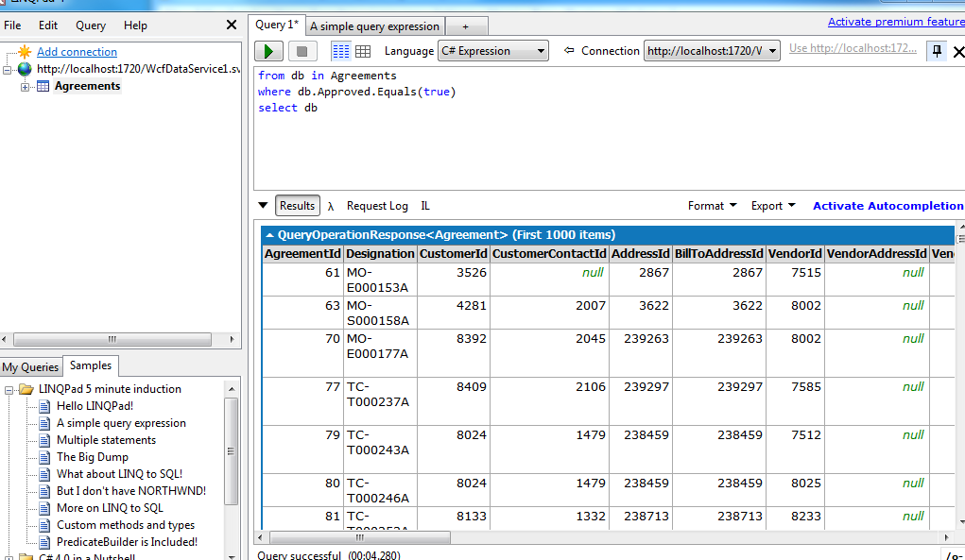Image resolution: width=965 pixels, height=560 pixels.
Task: Select the Results tab
Action: (x=298, y=206)
